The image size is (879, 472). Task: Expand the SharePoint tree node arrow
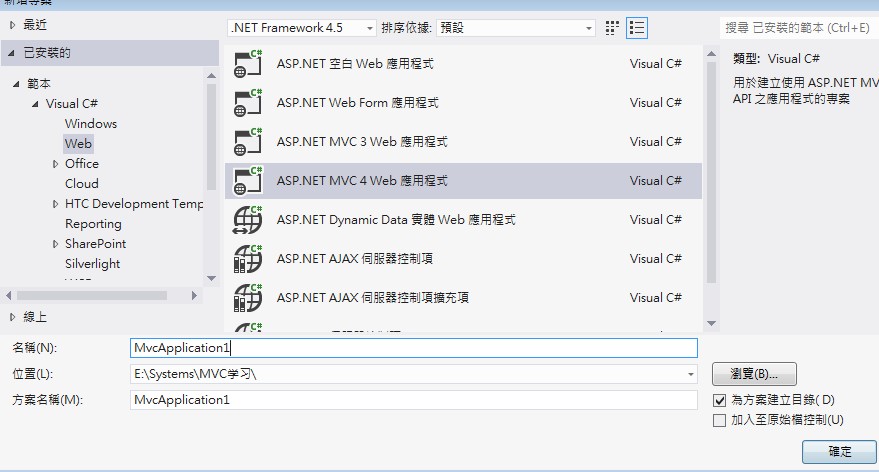pyautogui.click(x=55, y=244)
